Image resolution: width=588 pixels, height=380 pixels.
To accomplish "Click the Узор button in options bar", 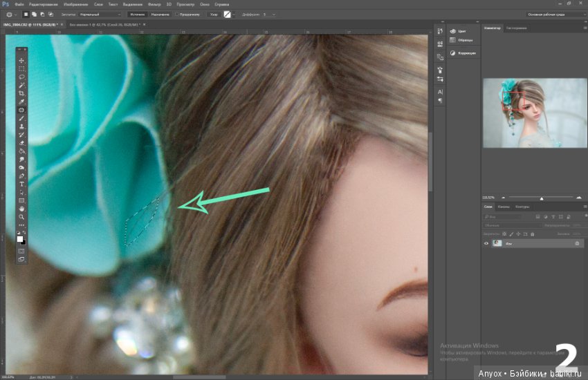I will (214, 15).
